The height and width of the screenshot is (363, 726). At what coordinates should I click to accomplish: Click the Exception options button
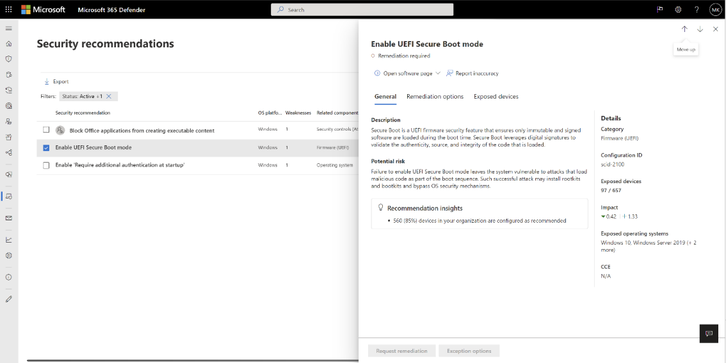coord(469,351)
